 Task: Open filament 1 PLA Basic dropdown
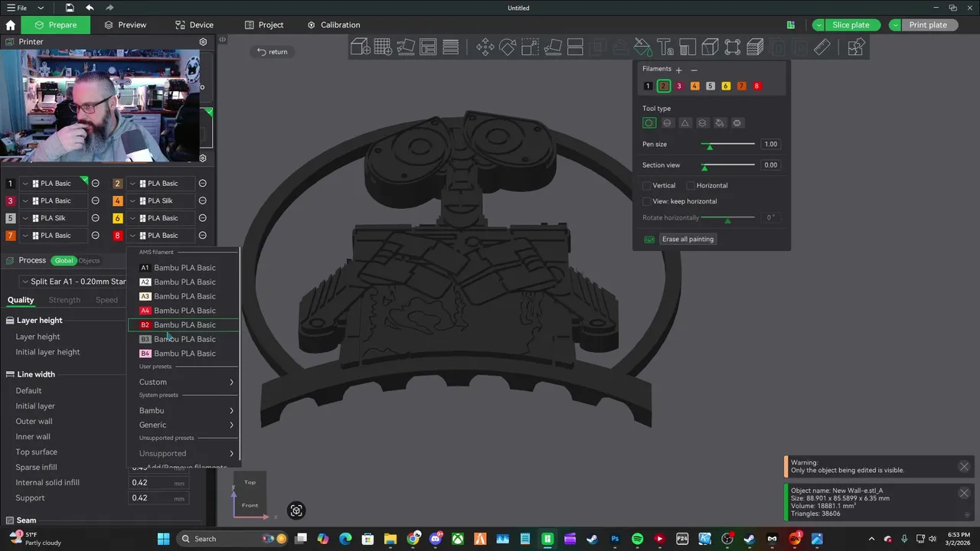(54, 184)
